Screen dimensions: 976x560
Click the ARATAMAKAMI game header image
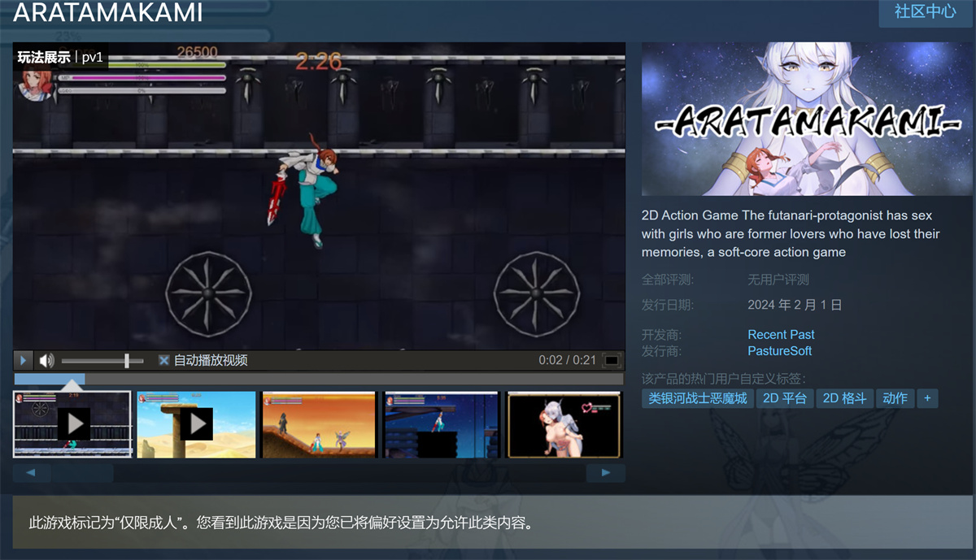[x=807, y=119]
